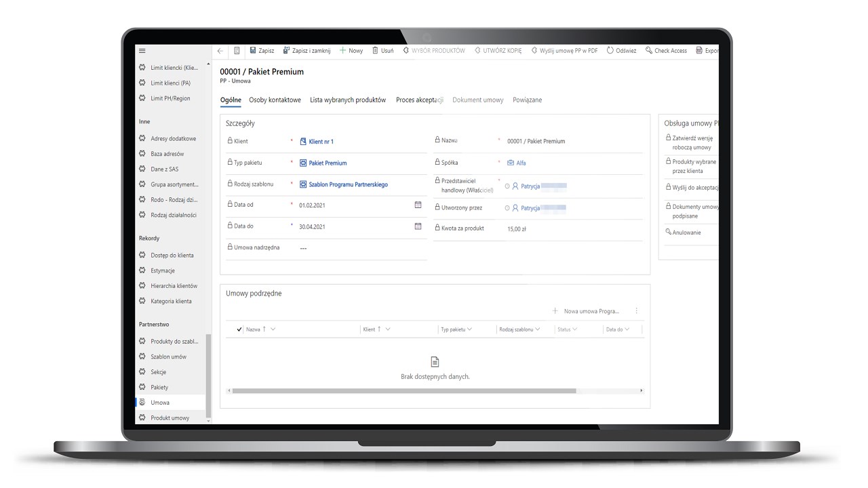Screen dimensions: 868x488
Task: Click the subgrid horizontal scrollbar
Action: click(x=404, y=390)
